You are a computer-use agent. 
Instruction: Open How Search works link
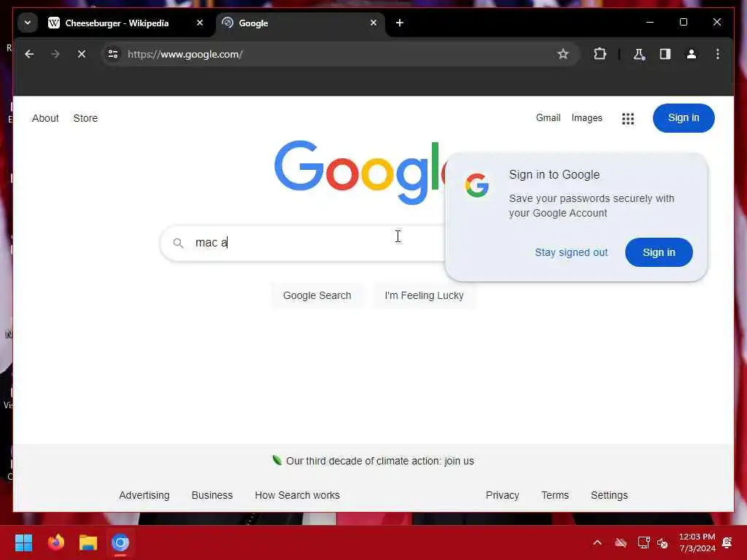tap(298, 495)
